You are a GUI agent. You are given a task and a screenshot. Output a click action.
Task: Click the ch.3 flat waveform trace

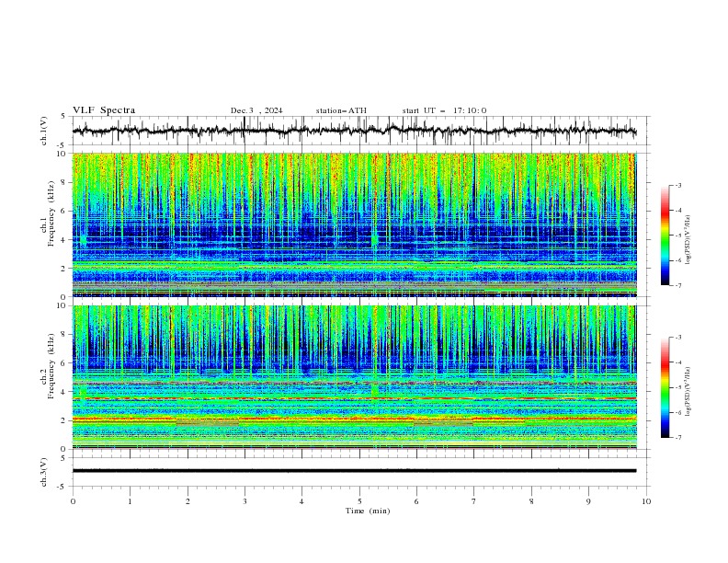click(x=354, y=471)
